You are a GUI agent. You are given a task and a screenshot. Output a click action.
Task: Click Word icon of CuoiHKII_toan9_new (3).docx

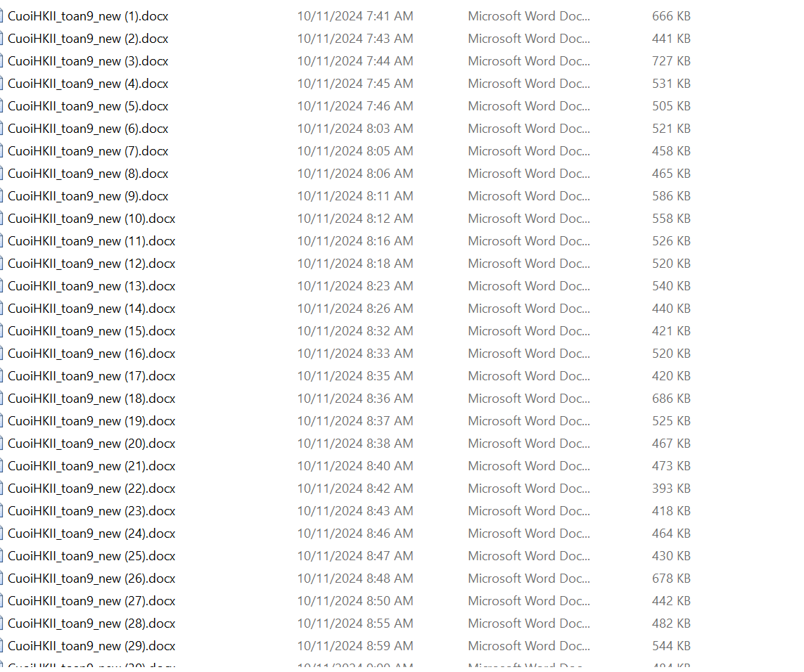point(1,61)
